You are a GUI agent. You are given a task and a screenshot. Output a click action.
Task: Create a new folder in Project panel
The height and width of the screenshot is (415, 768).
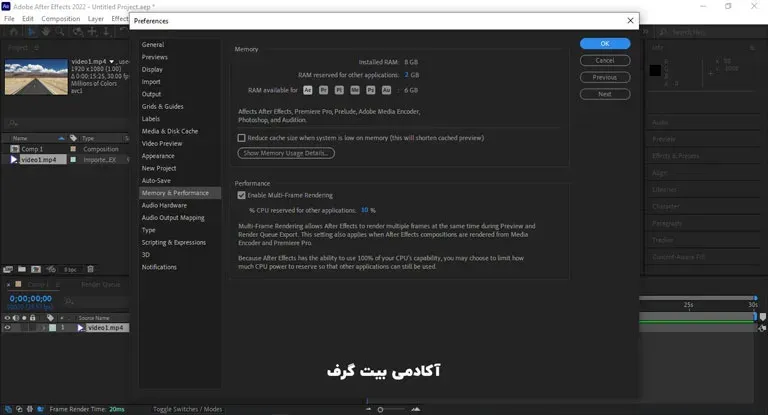[22, 269]
